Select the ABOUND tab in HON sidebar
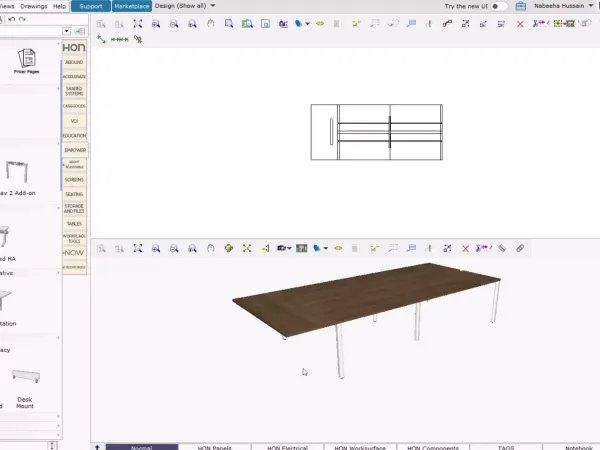Screen dimensions: 600x450 pos(74,62)
